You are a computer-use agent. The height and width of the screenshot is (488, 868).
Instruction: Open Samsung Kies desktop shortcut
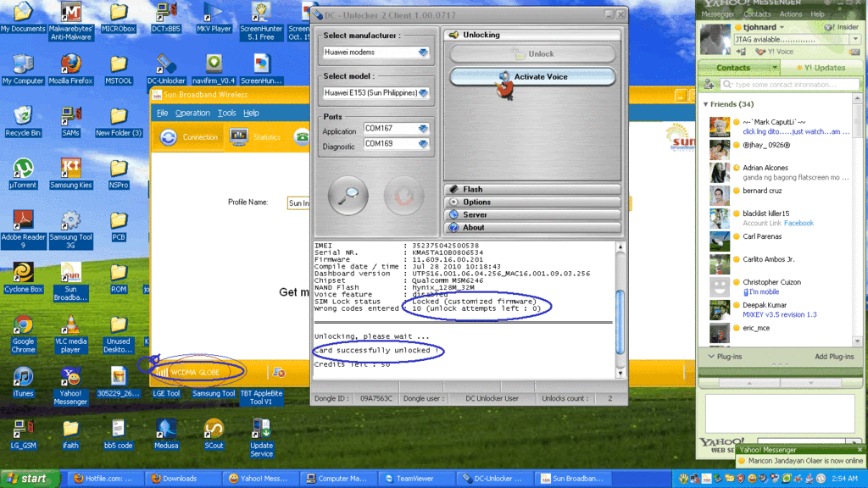point(71,174)
